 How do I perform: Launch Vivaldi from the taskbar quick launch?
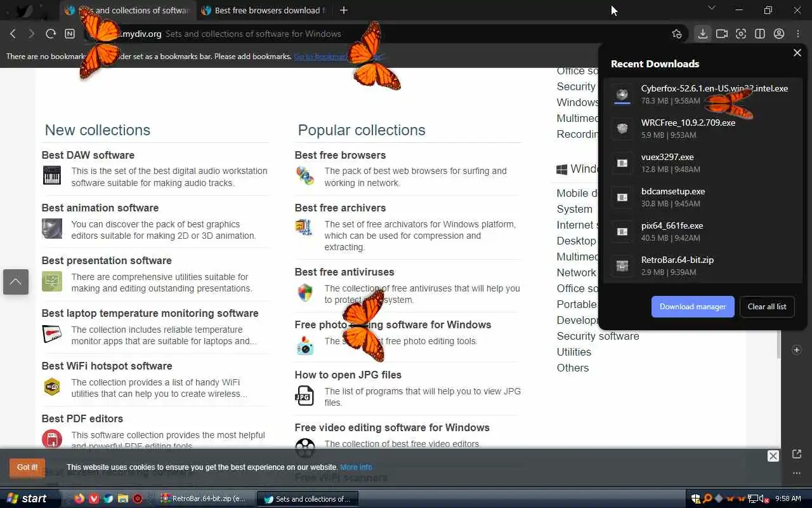(x=94, y=499)
